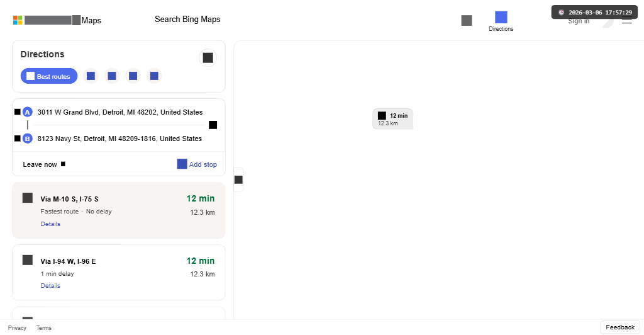Close the Directions panel
The image size is (644, 335).
point(208,58)
